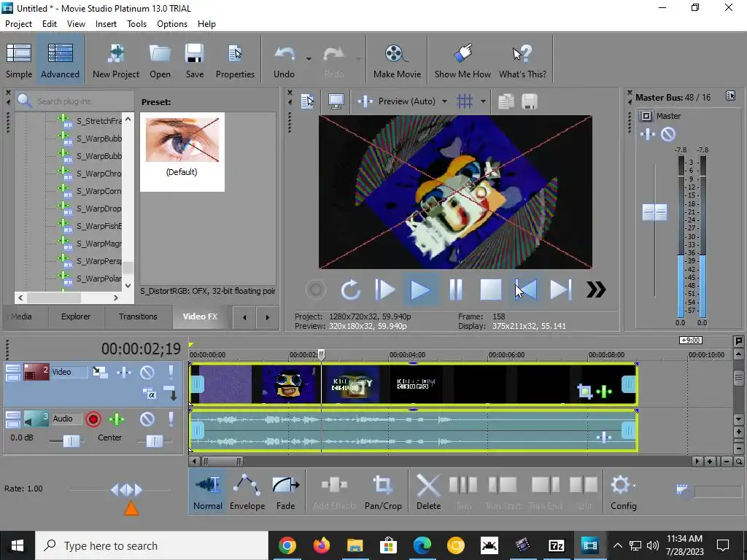Go to end of project

561,289
